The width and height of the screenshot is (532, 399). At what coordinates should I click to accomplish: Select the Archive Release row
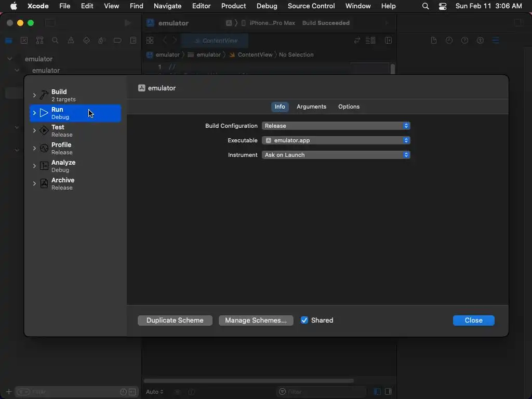coord(75,184)
